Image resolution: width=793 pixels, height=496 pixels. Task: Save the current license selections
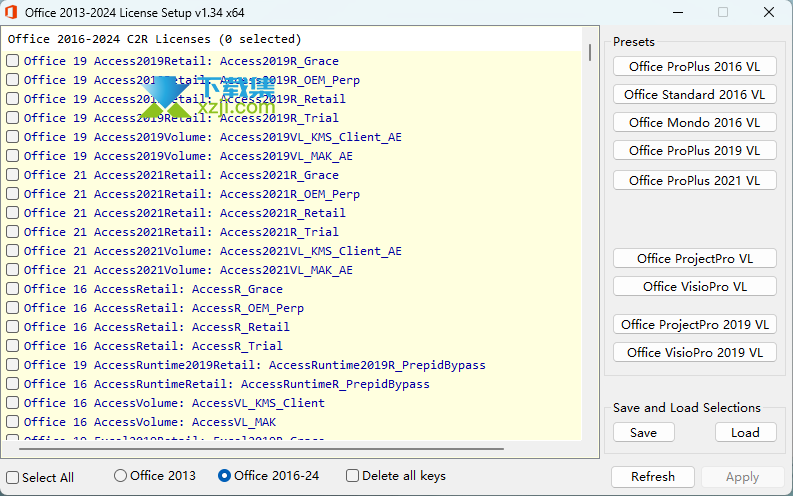point(643,433)
